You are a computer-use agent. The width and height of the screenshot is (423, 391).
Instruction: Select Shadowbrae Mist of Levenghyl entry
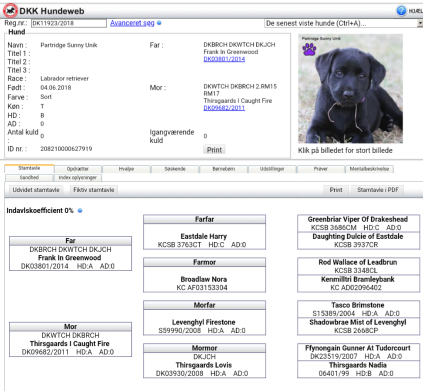point(358,322)
